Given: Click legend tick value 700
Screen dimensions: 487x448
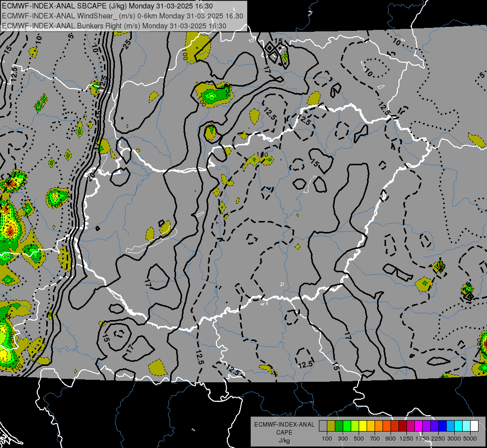Looking at the screenshot, I should pyautogui.click(x=375, y=439).
